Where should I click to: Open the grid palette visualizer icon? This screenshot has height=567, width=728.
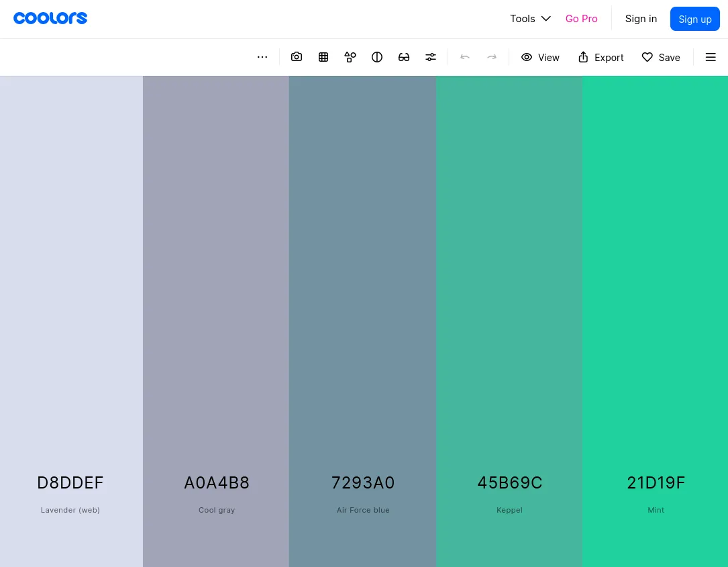click(x=323, y=57)
